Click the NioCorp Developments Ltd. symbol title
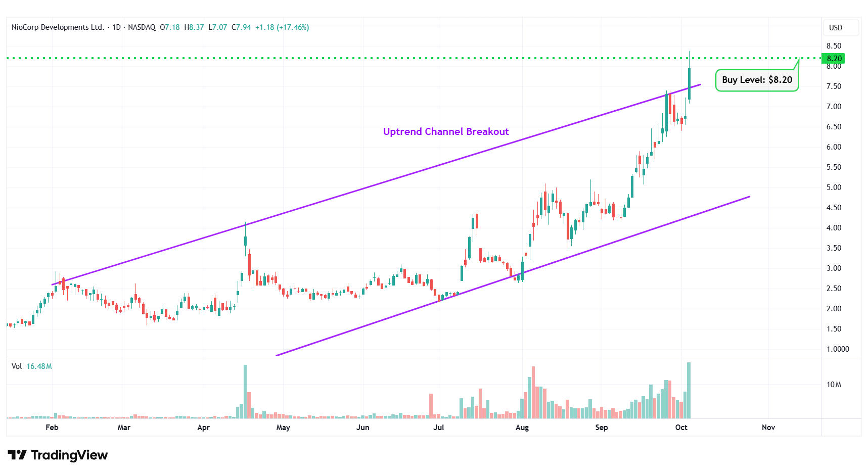Screen dimensions: 868x474 pyautogui.click(x=58, y=27)
